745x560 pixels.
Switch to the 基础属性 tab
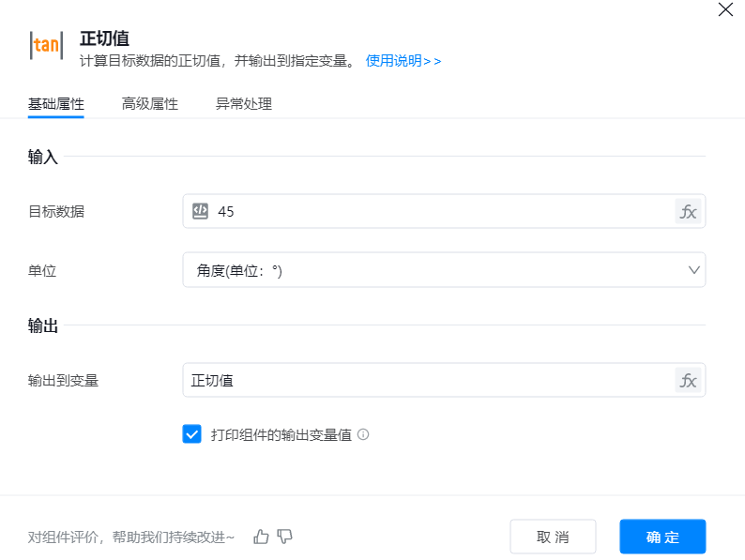tap(56, 104)
